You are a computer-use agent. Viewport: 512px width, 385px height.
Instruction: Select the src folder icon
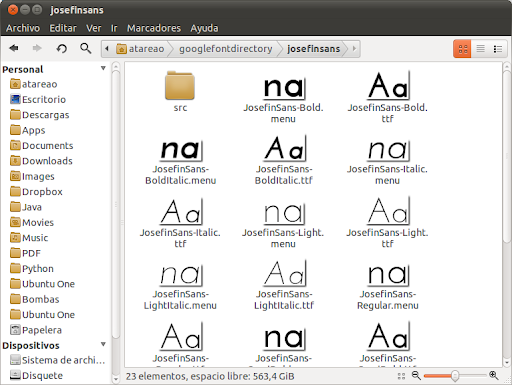coord(180,85)
